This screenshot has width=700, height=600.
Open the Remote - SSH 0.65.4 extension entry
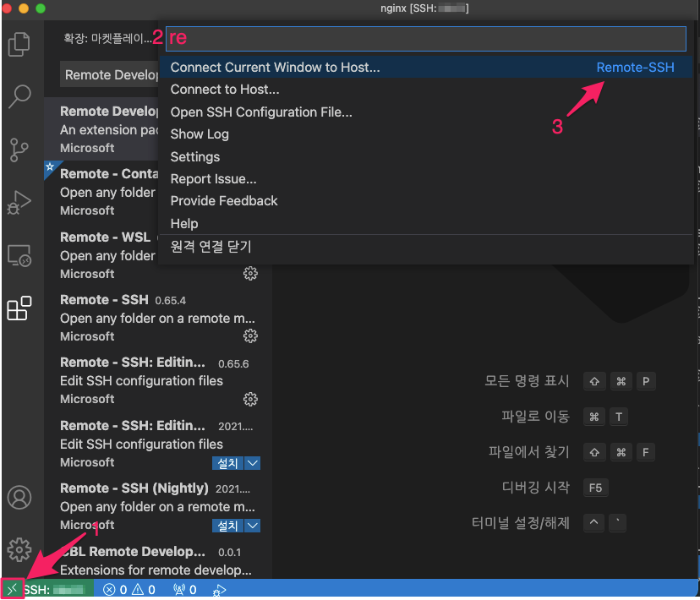pyautogui.click(x=158, y=318)
